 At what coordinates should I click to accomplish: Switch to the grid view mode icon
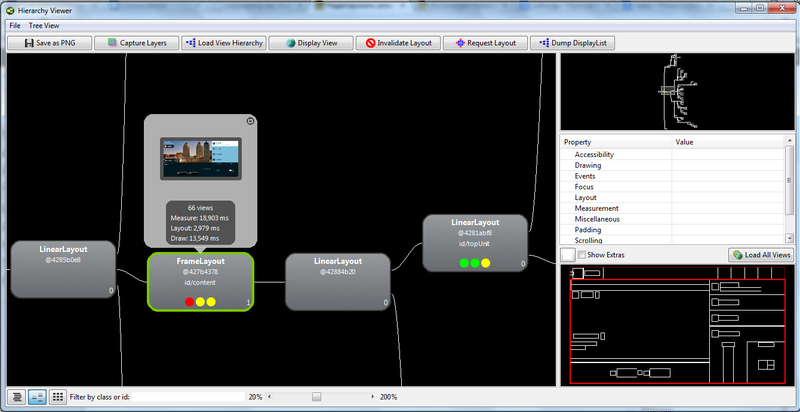point(58,397)
